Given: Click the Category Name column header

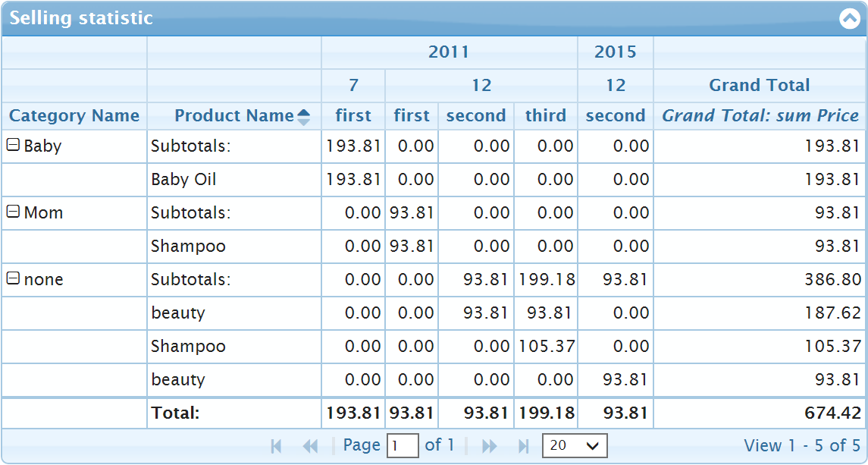Looking at the screenshot, I should tap(74, 116).
